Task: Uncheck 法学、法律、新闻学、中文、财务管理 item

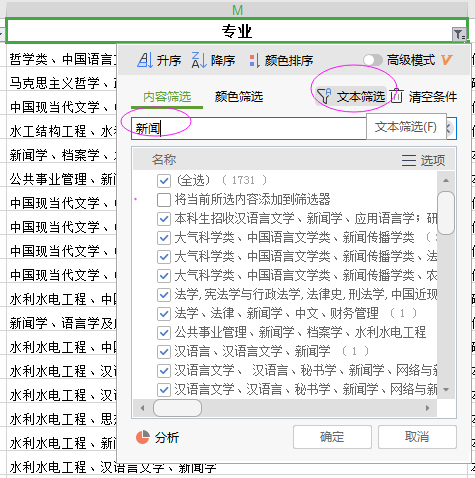Action: coord(164,314)
